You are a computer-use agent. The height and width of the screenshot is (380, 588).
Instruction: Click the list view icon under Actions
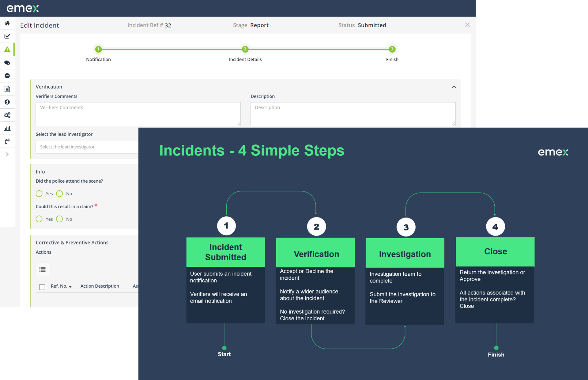pos(42,270)
